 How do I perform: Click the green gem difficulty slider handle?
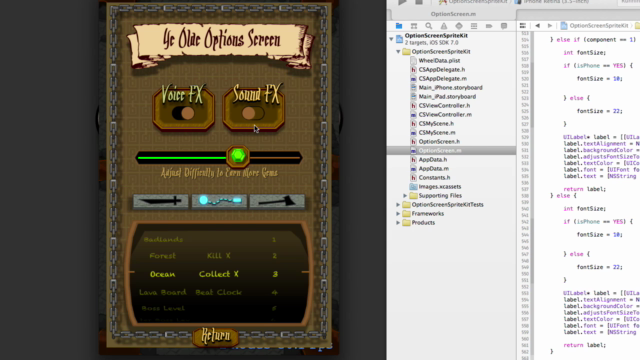pyautogui.click(x=238, y=156)
